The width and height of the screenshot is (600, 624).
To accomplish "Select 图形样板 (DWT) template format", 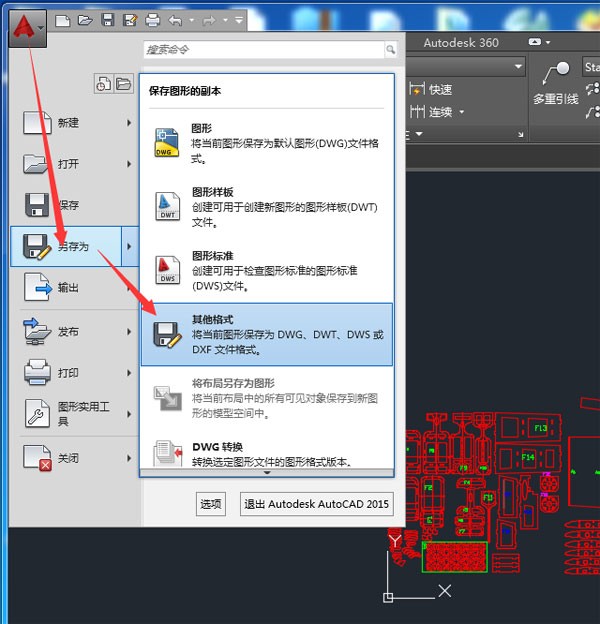I will click(x=266, y=205).
